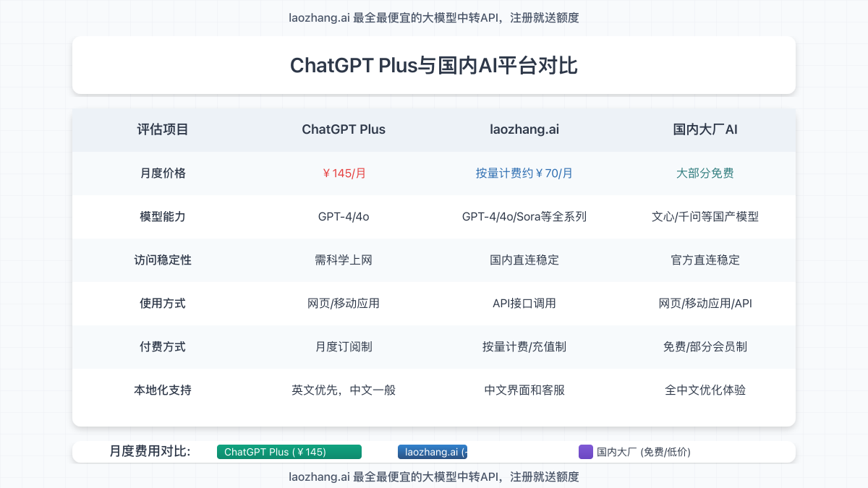Image resolution: width=868 pixels, height=488 pixels.
Task: Click the '月度订阅制' cell
Action: pos(344,347)
